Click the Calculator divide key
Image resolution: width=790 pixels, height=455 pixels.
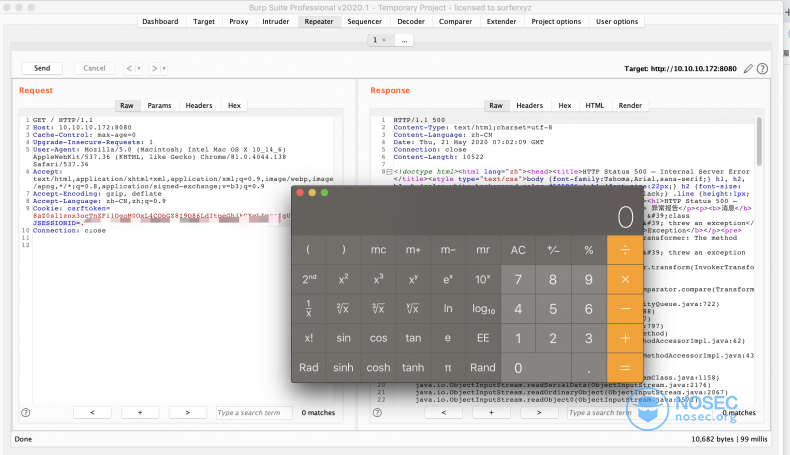(x=625, y=250)
